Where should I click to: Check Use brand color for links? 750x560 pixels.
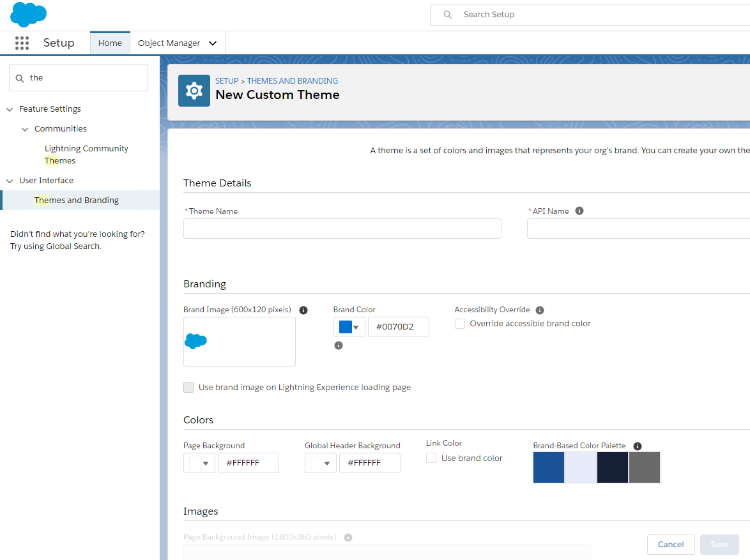(x=431, y=458)
